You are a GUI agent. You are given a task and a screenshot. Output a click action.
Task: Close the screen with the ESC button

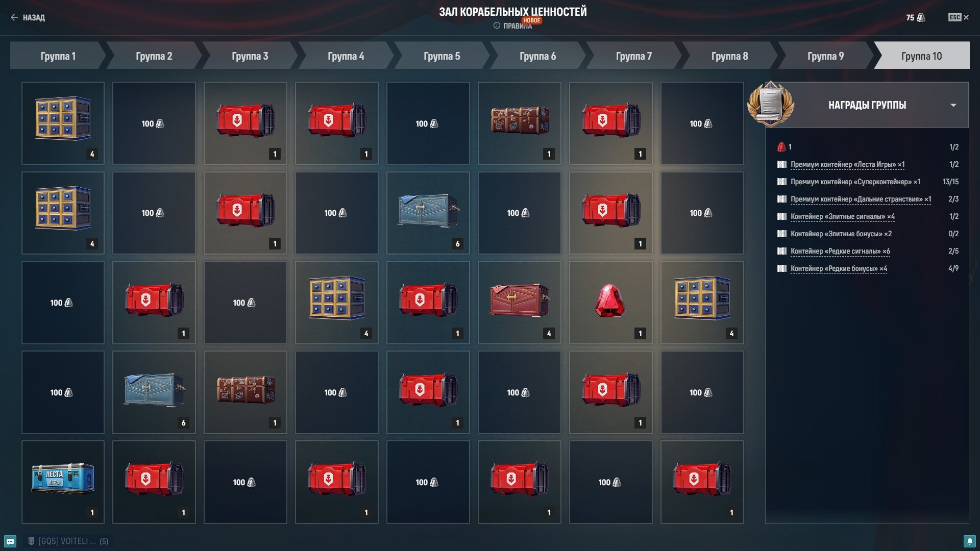(958, 17)
